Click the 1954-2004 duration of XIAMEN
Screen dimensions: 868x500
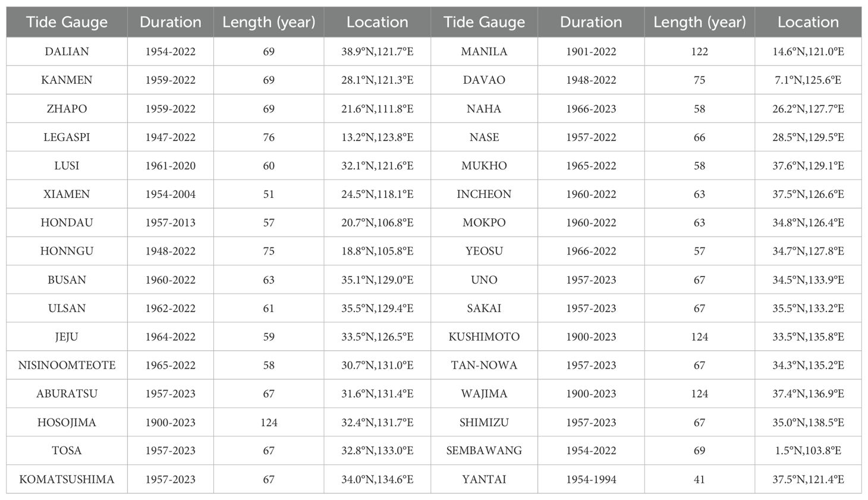coord(170,194)
